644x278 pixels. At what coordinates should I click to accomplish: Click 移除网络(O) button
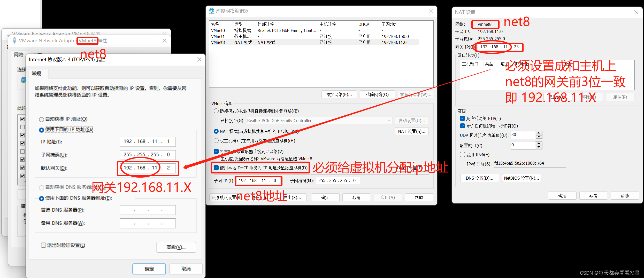click(x=377, y=94)
